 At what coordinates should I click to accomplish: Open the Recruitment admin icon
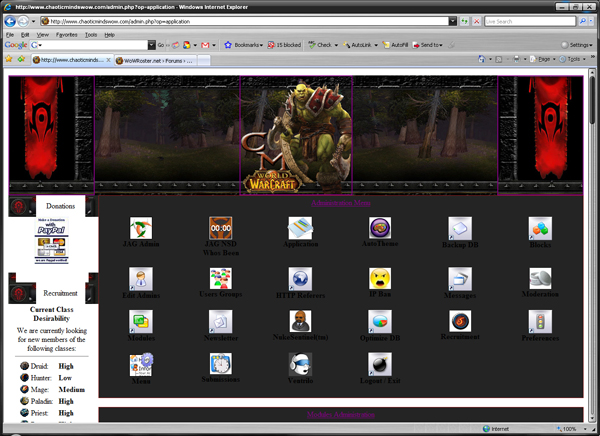click(x=460, y=321)
